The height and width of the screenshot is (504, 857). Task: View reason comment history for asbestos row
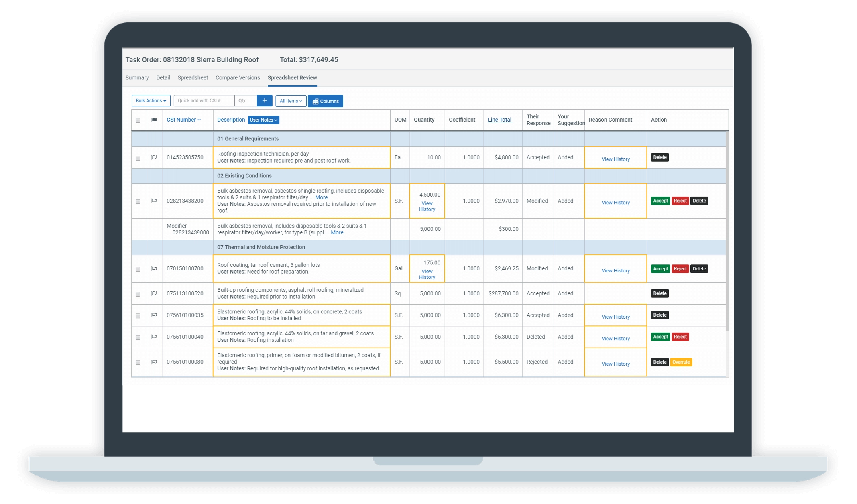pos(615,203)
